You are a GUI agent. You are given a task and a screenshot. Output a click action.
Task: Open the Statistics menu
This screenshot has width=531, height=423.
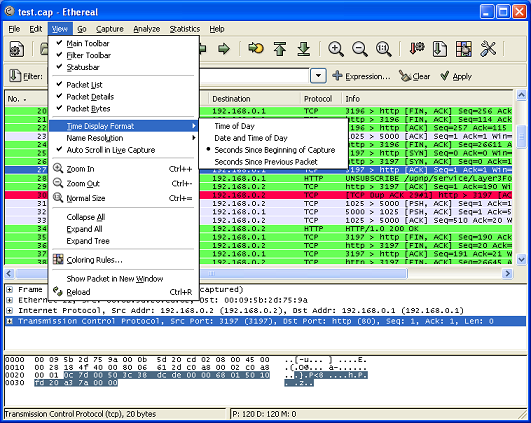click(x=185, y=29)
